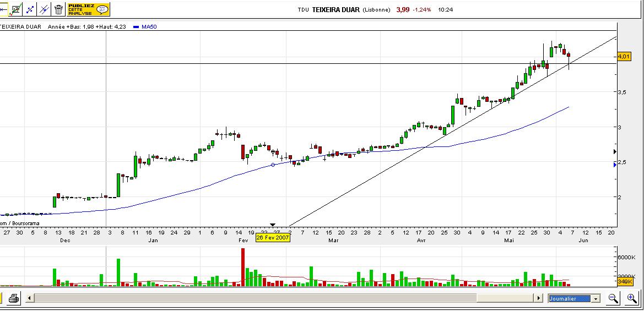Click the Avr month label
Screen dimensions: 644x311
click(x=421, y=241)
